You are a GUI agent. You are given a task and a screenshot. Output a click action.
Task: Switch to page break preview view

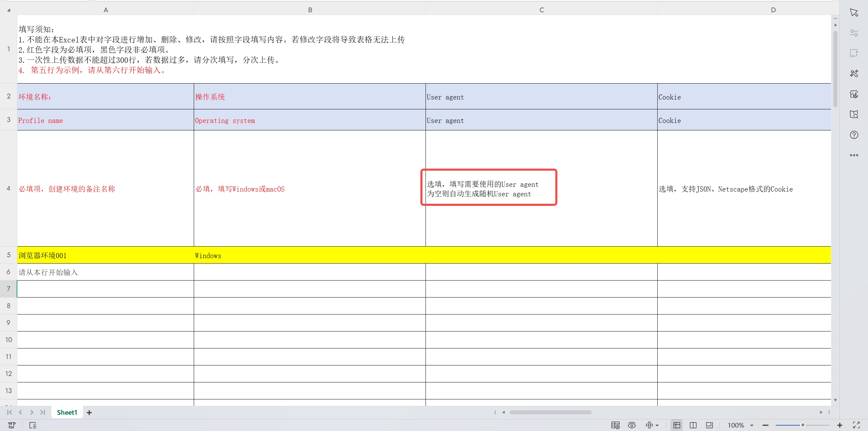pyautogui.click(x=693, y=425)
